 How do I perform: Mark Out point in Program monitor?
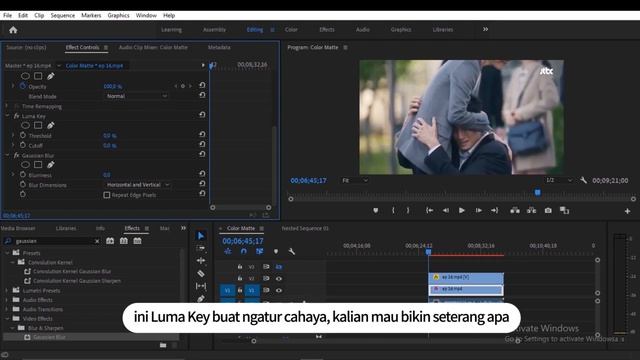tap(408, 210)
